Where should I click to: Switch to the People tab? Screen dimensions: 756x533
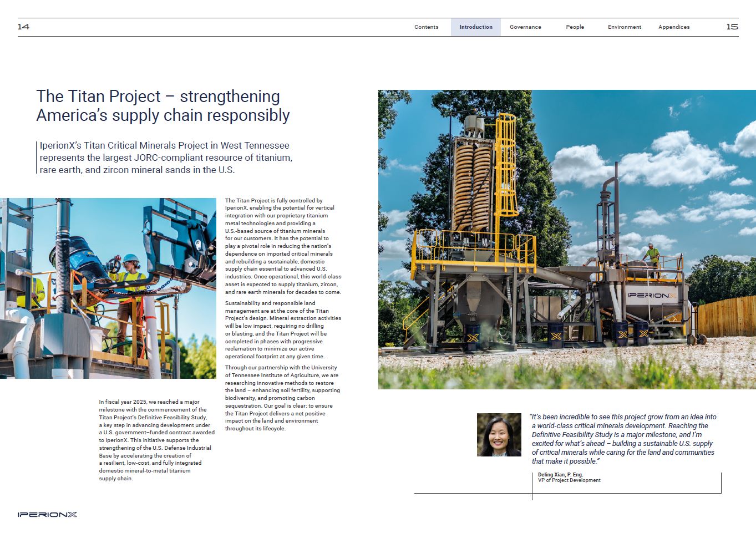click(575, 27)
